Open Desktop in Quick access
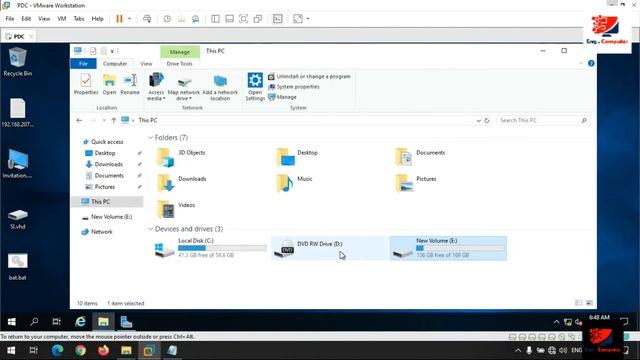This screenshot has width=640, height=360. [105, 153]
